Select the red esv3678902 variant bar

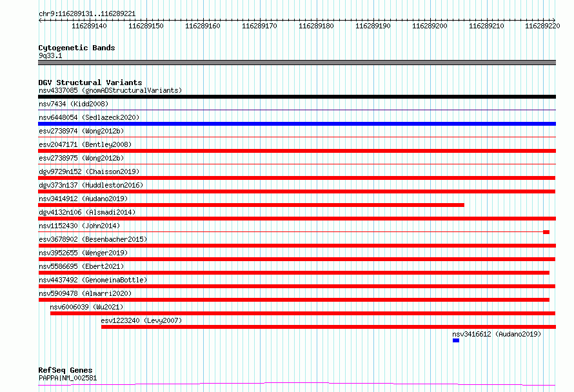click(x=297, y=246)
